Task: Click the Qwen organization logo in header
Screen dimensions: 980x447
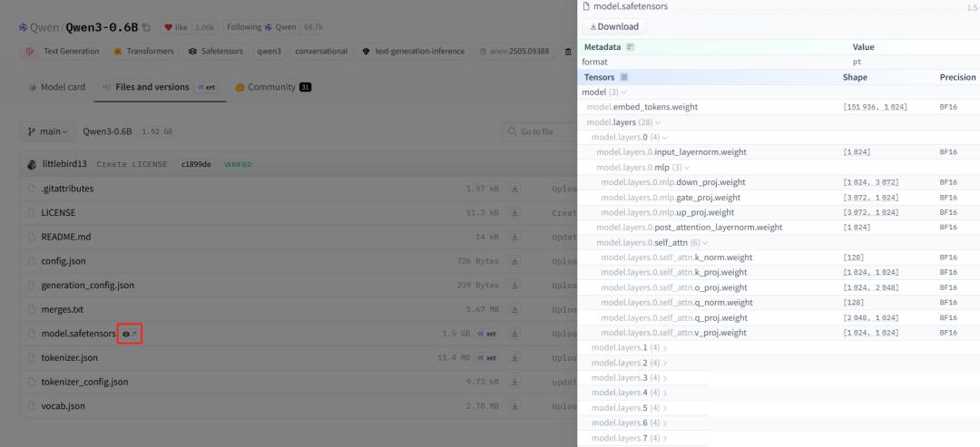Action: click(x=23, y=27)
